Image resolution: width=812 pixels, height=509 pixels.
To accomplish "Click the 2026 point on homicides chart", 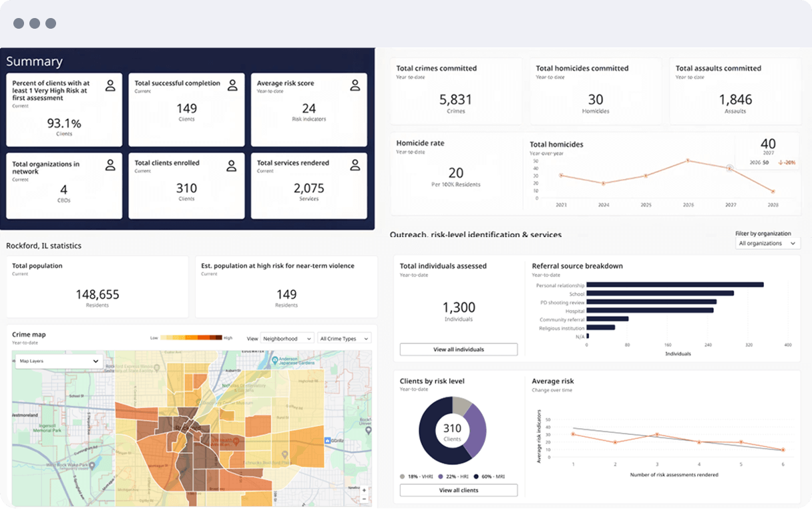I will [688, 161].
